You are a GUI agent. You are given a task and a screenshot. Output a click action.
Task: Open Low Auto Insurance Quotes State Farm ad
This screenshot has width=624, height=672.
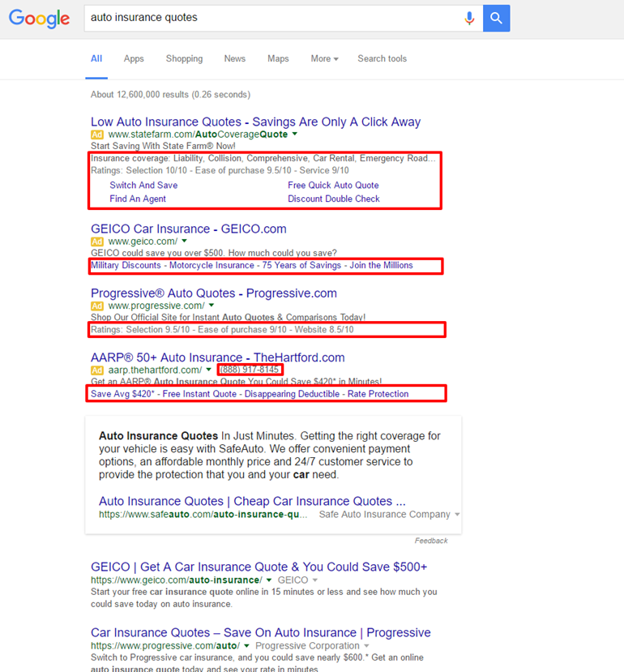pos(255,122)
